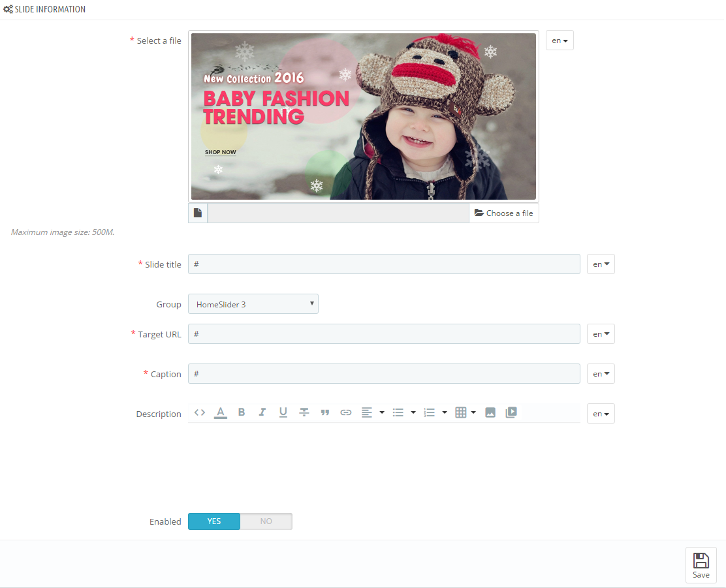Viewport: 726px width, 588px height.
Task: Open the language dropdown next to Select a file
Action: 560,40
